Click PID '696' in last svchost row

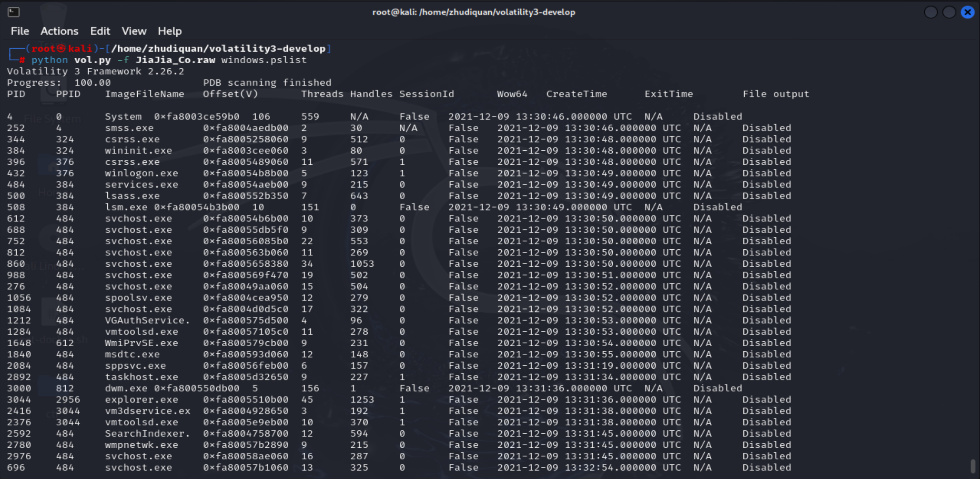(16, 467)
